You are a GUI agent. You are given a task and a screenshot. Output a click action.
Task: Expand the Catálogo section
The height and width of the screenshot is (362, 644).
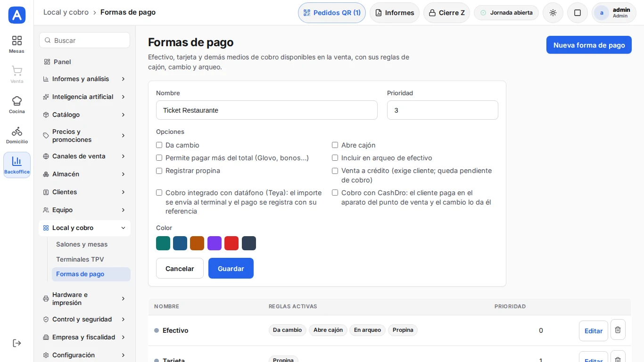click(84, 115)
